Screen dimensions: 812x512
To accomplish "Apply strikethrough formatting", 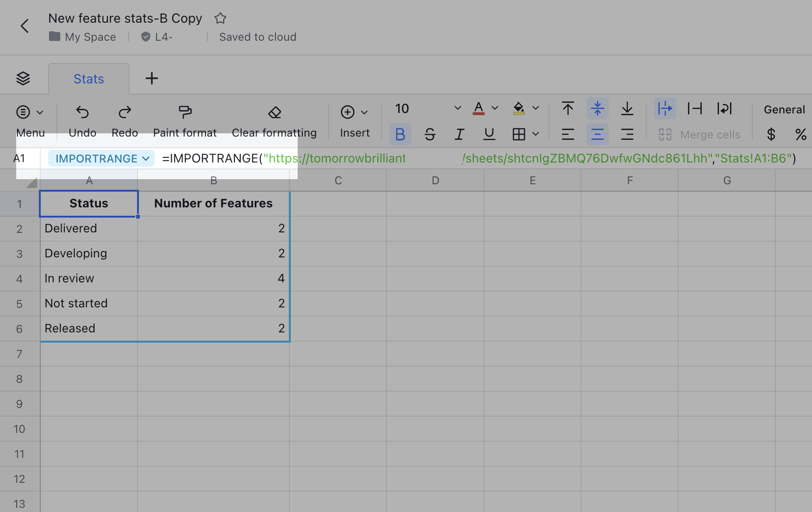I will 430,134.
